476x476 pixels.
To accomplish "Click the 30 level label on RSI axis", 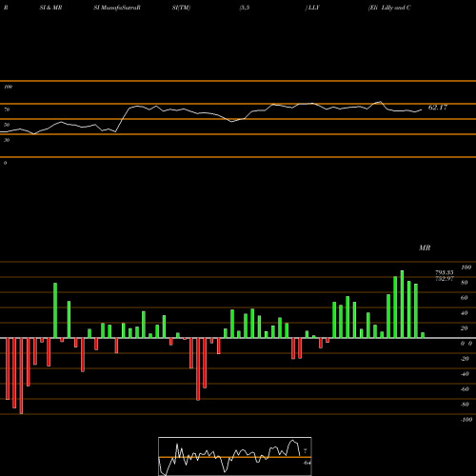I will click(x=7, y=140).
